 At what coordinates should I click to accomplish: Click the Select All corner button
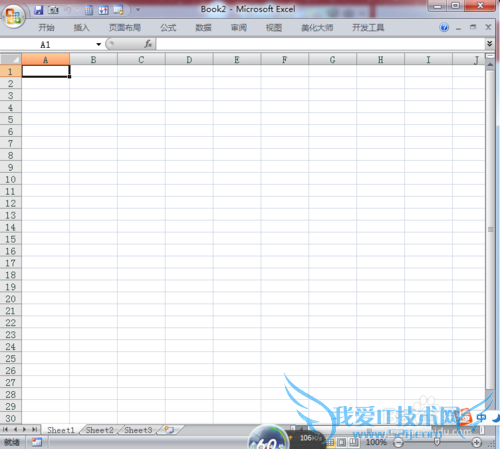tap(11, 59)
